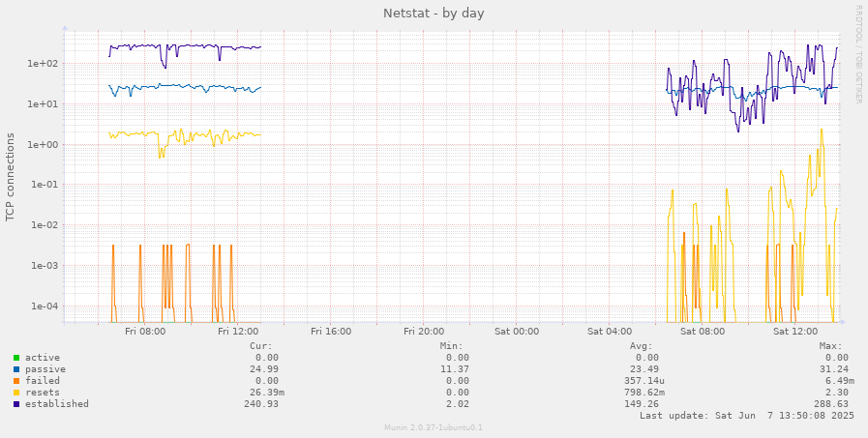Click the 'Fri 20:00' x-axis label
The width and height of the screenshot is (868, 438).
pos(424,332)
